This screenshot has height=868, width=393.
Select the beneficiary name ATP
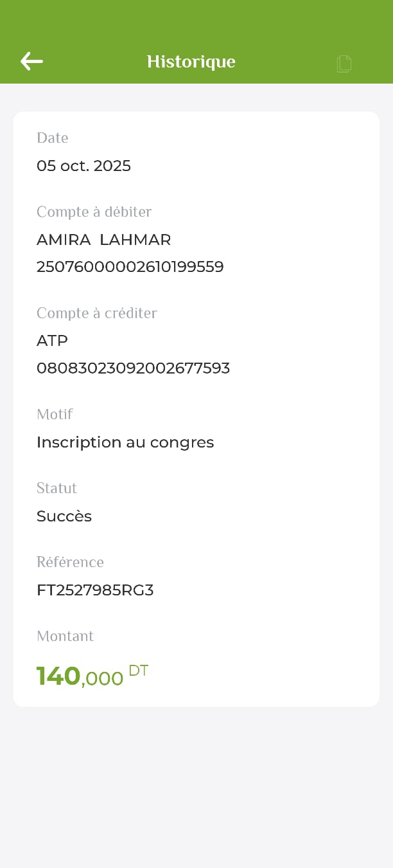click(52, 341)
